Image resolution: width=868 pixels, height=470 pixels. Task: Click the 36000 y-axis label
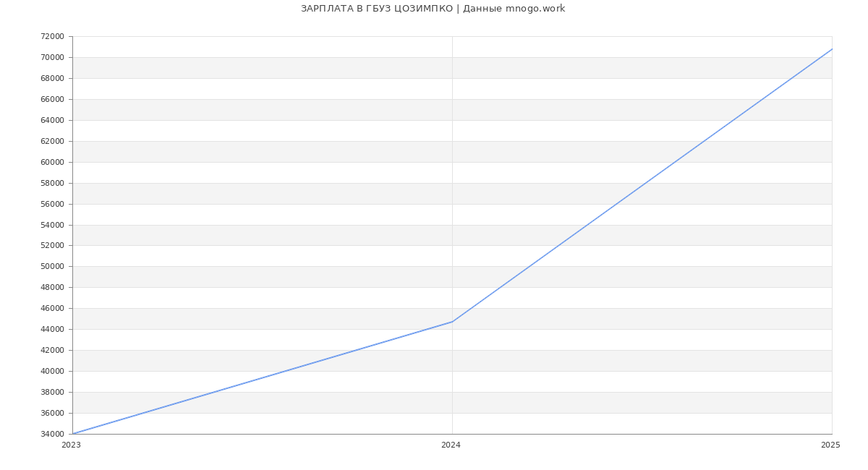(53, 414)
